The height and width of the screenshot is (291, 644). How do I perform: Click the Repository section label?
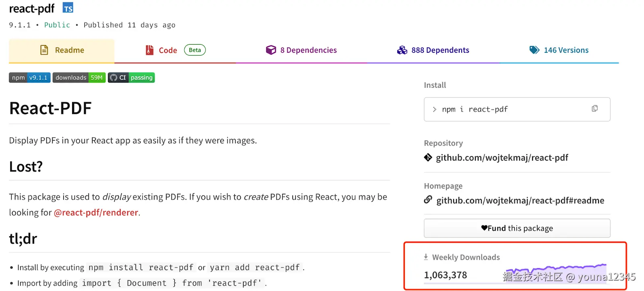point(443,143)
